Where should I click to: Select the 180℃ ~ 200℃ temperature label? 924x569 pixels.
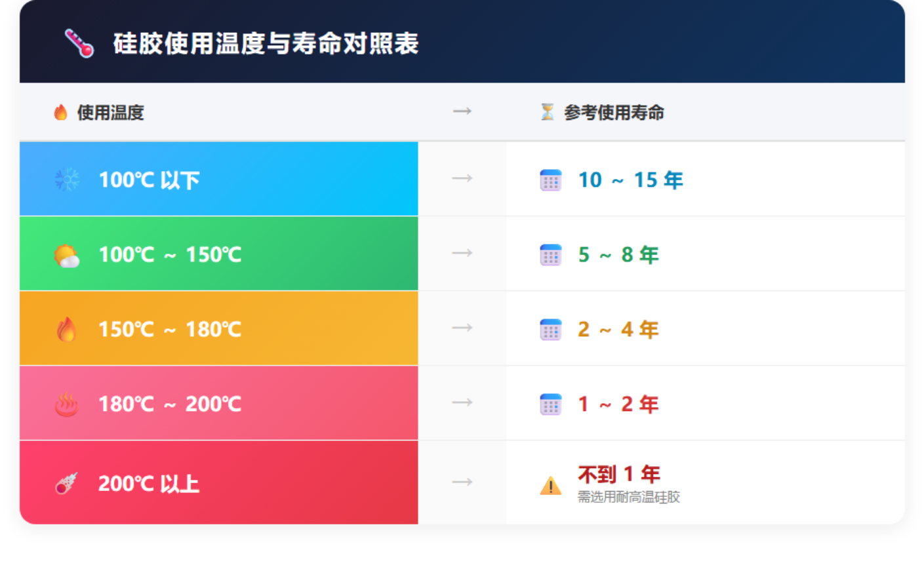point(170,404)
